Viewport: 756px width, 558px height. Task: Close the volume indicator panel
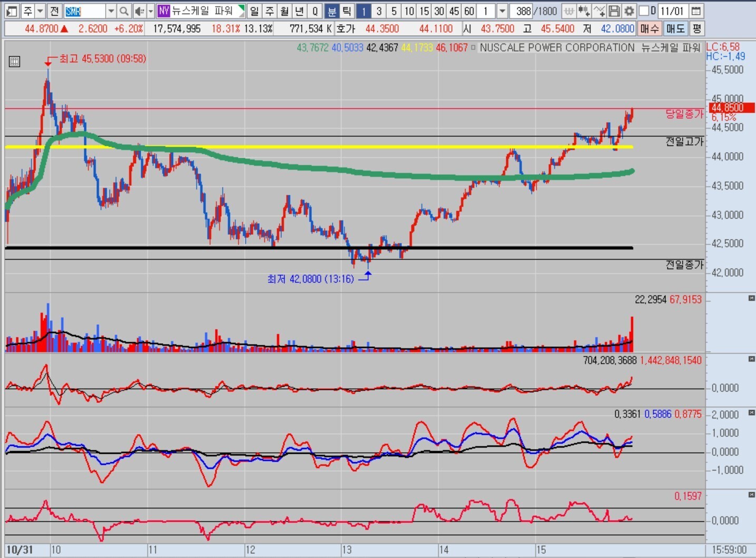[x=751, y=298]
